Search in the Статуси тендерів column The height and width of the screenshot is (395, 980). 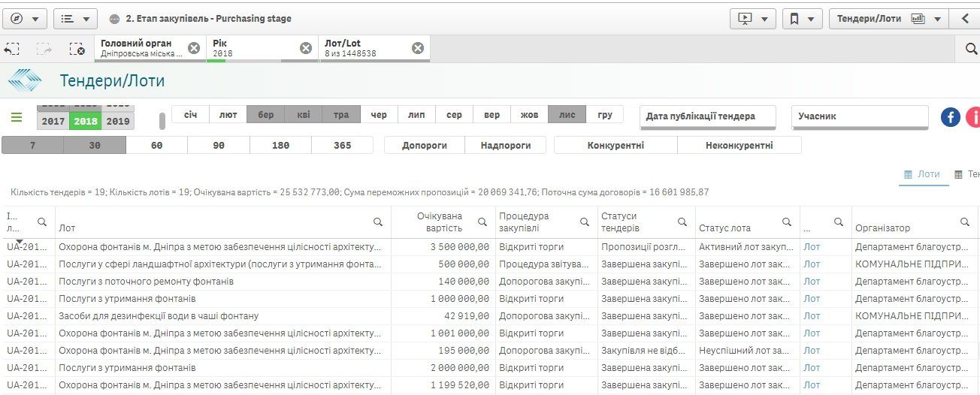point(682,222)
